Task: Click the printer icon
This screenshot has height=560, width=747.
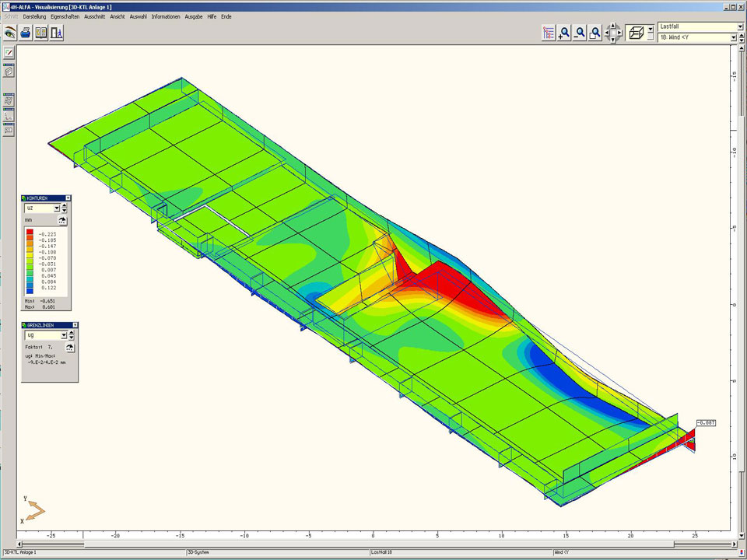Action: (x=26, y=33)
